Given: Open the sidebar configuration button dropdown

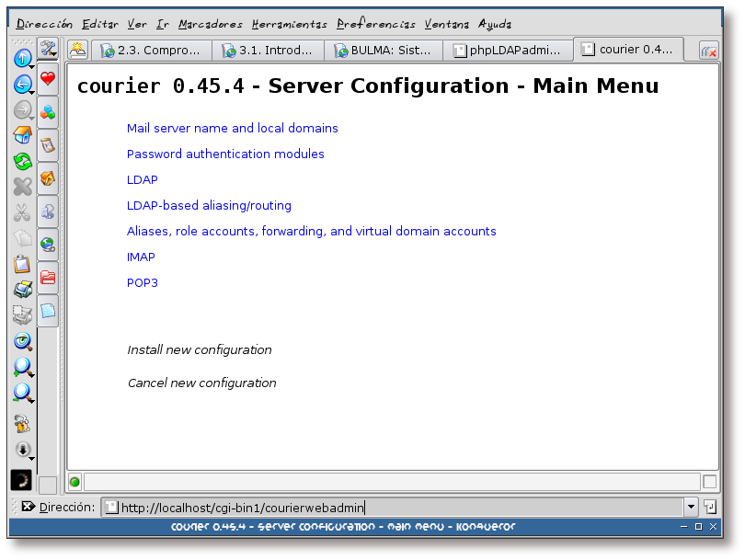Looking at the screenshot, I should [48, 49].
